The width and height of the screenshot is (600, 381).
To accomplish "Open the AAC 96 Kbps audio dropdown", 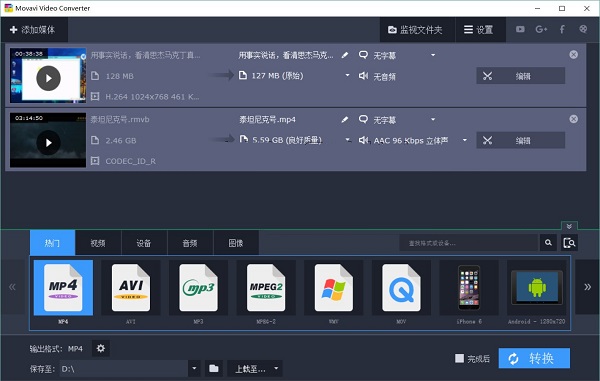I will pyautogui.click(x=465, y=140).
